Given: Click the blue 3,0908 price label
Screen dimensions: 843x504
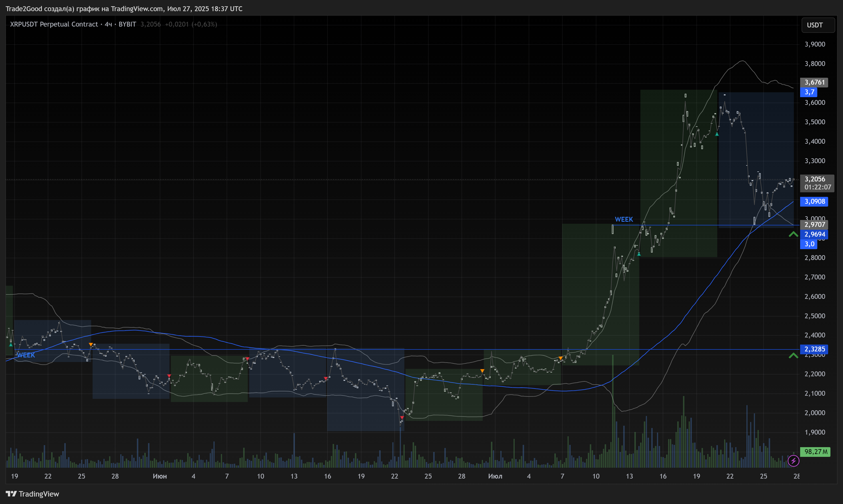Looking at the screenshot, I should coord(814,201).
